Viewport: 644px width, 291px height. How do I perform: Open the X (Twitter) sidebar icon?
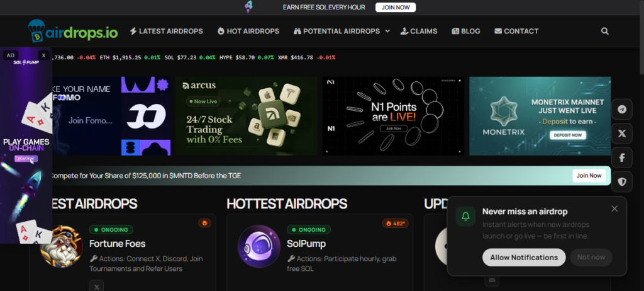[x=622, y=134]
